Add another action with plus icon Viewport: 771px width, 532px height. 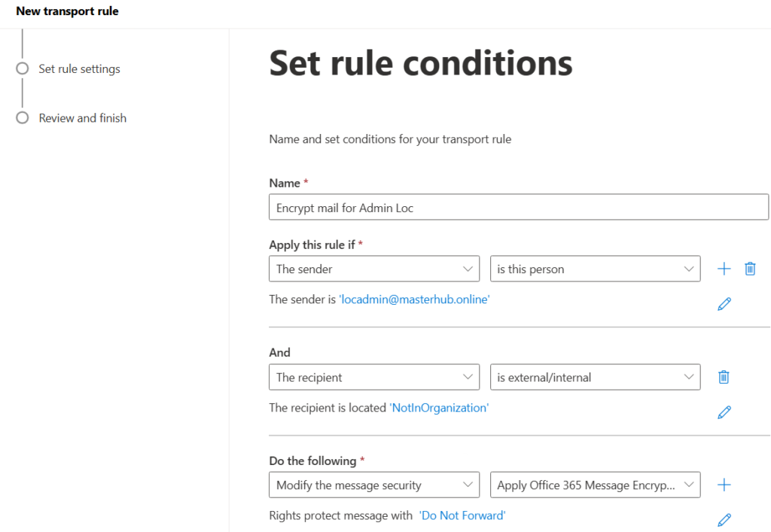point(724,485)
